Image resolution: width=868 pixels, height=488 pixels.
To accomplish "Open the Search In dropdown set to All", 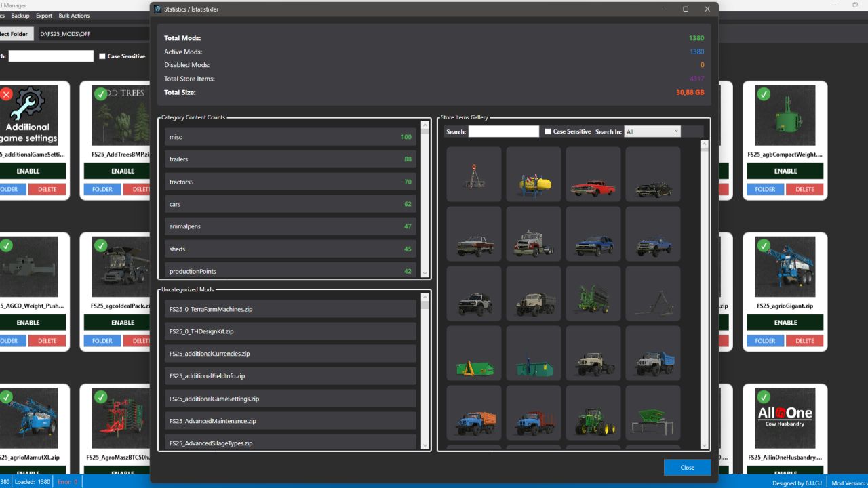I will [x=652, y=131].
